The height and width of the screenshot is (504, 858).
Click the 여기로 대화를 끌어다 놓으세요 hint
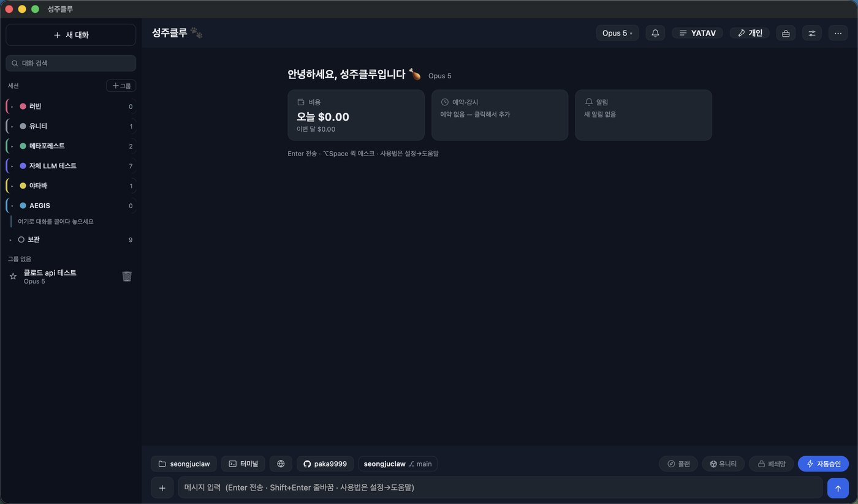pyautogui.click(x=56, y=221)
